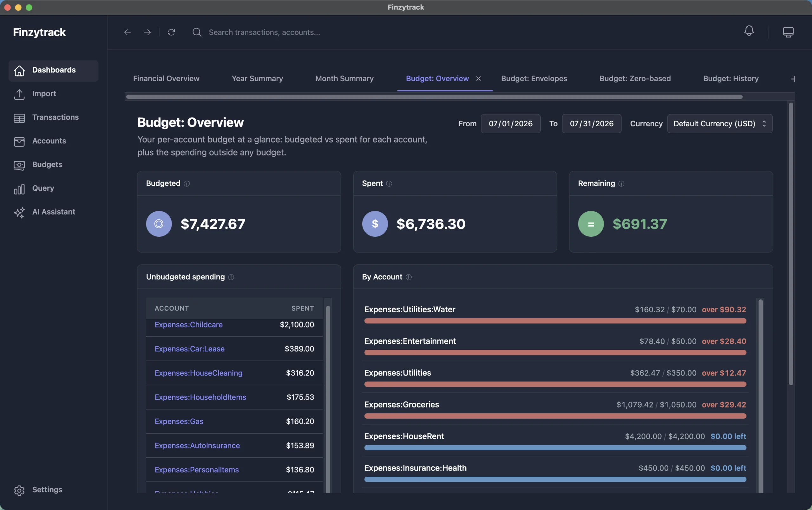Viewport: 812px width, 510px height.
Task: Click the info icon next to Remaining
Action: coord(621,183)
